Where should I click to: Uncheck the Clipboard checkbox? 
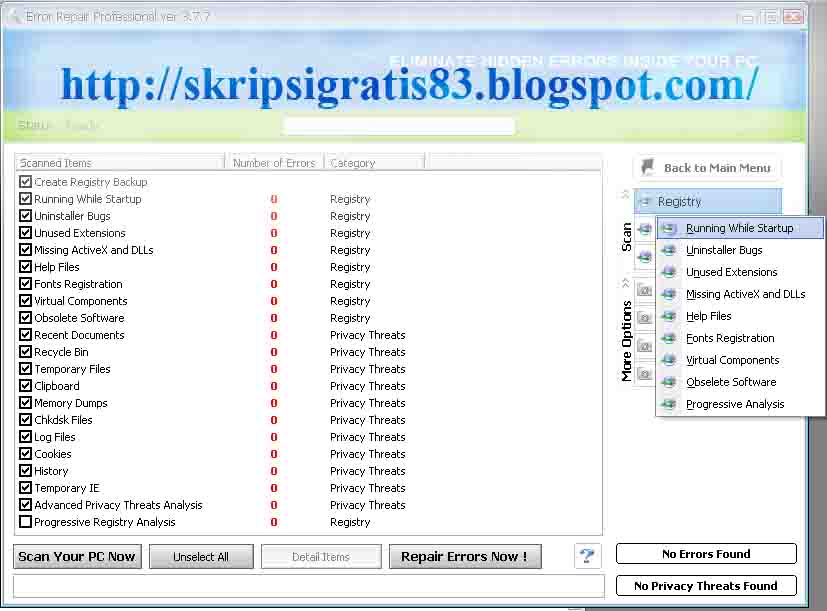tap(25, 386)
